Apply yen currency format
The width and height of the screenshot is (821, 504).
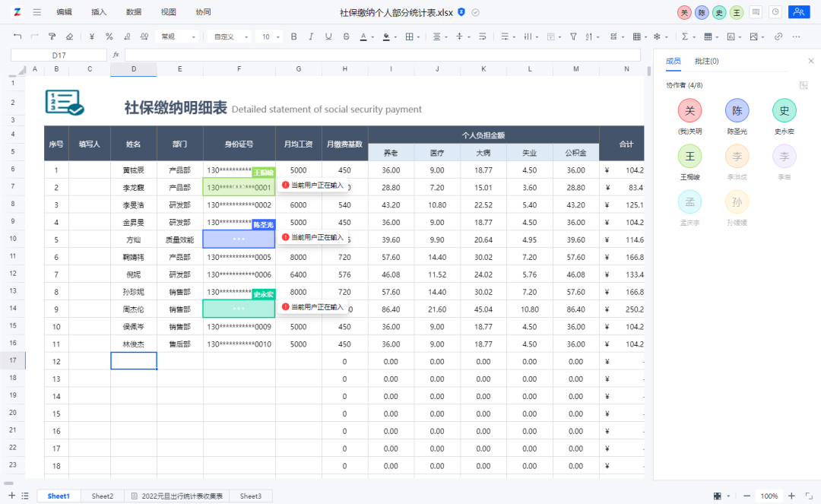click(92, 36)
